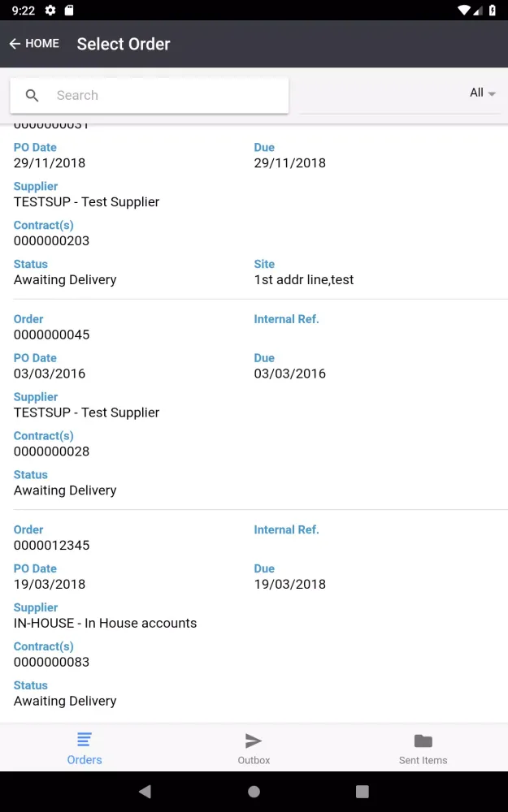
Task: Tap the Outbox paper plane icon
Action: tap(254, 741)
